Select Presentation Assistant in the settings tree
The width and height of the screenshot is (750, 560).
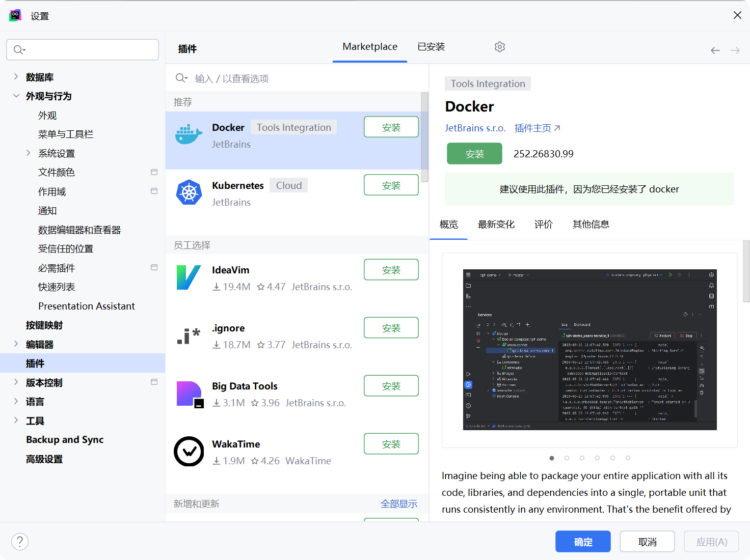click(x=87, y=306)
